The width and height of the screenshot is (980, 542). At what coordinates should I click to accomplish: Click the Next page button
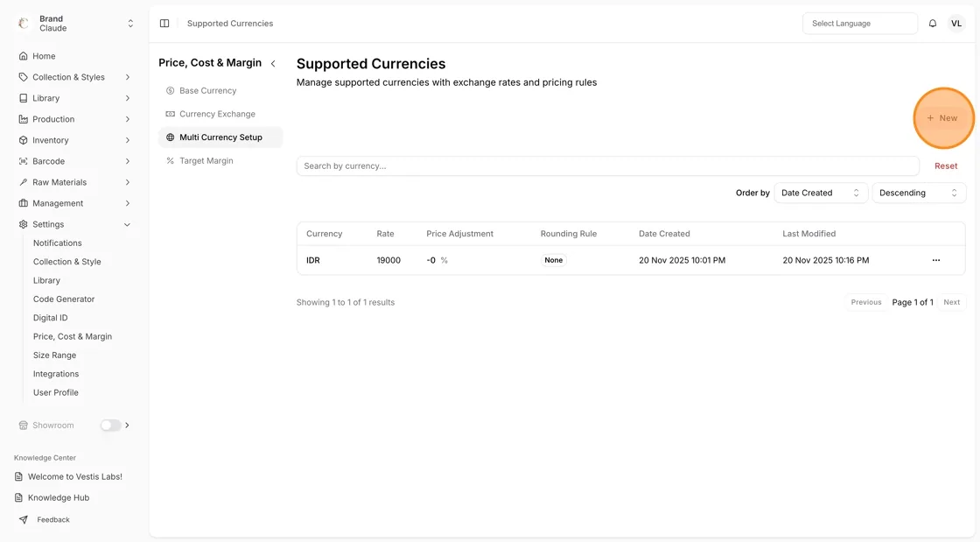[x=952, y=302]
